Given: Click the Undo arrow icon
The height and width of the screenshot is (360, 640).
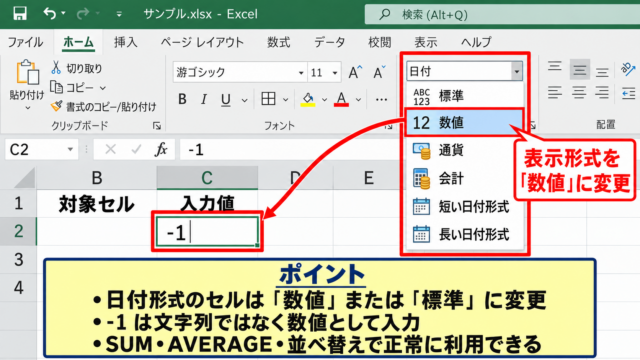Looking at the screenshot, I should pyautogui.click(x=49, y=13).
